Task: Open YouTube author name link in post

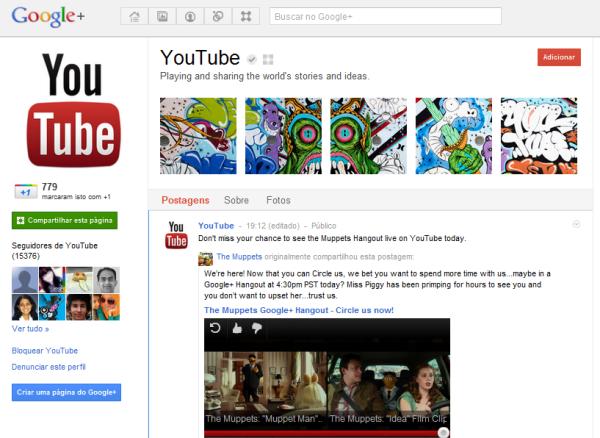Action: (216, 226)
